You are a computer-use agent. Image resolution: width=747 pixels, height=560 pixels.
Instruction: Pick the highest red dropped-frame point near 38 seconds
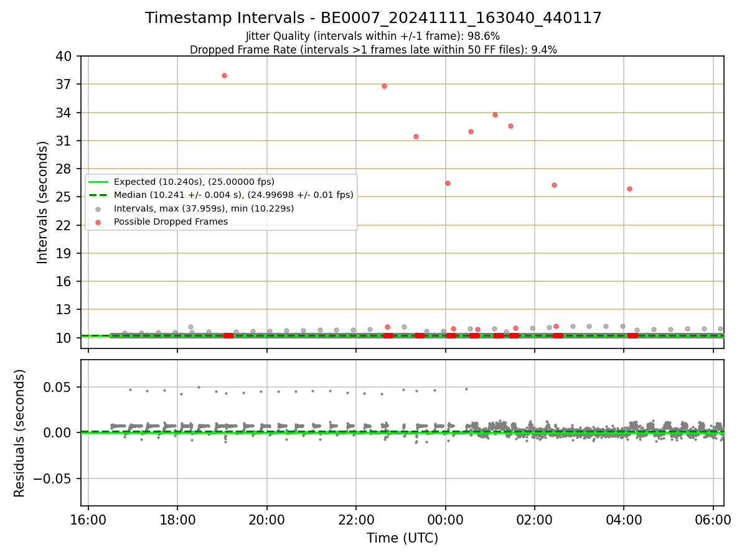click(x=224, y=75)
